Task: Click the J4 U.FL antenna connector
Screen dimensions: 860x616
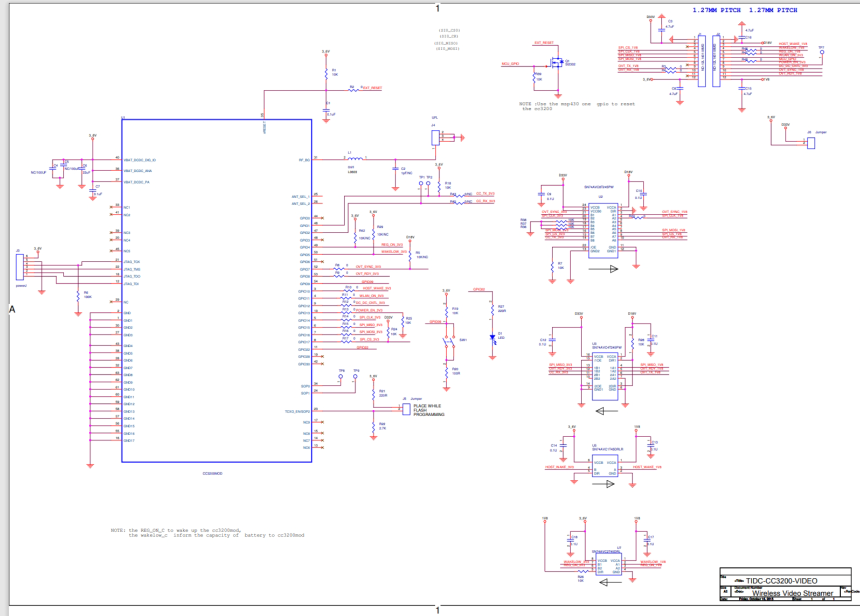Action: (435, 138)
